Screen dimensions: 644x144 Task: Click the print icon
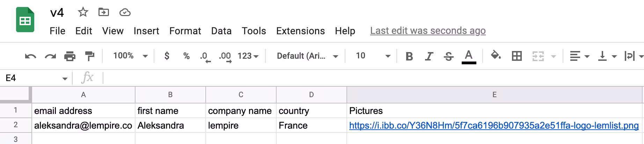tap(70, 56)
